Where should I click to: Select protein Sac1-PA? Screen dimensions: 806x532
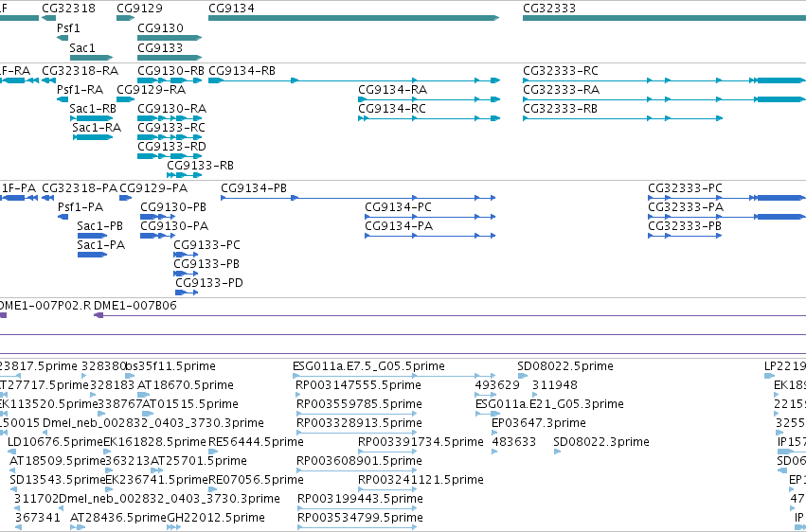click(93, 255)
